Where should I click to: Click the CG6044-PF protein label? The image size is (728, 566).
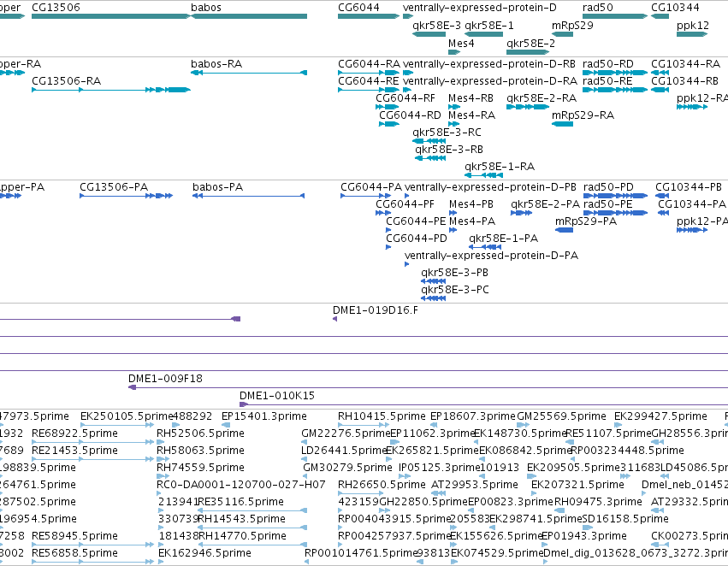(x=405, y=204)
